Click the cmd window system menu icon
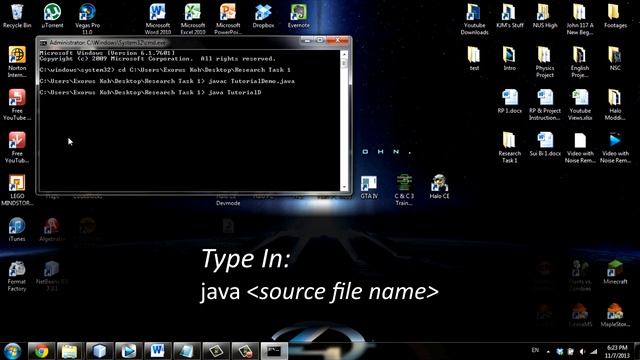The height and width of the screenshot is (360, 640). [43, 42]
